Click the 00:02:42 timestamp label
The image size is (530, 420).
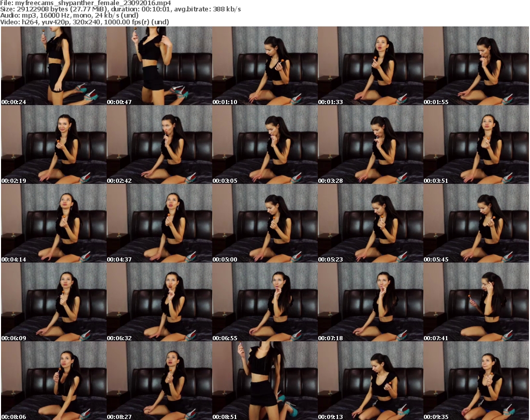click(x=119, y=181)
